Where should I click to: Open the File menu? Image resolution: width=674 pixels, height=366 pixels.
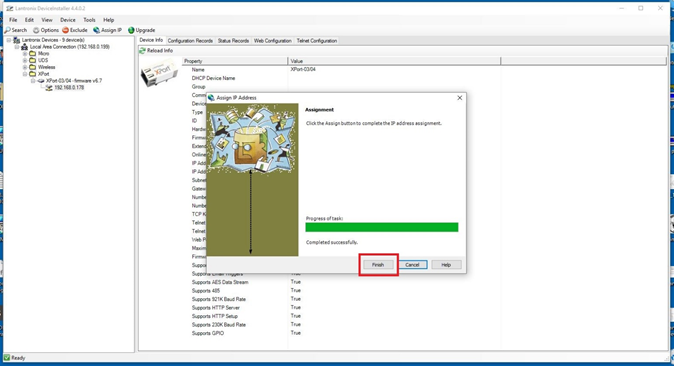[x=13, y=20]
